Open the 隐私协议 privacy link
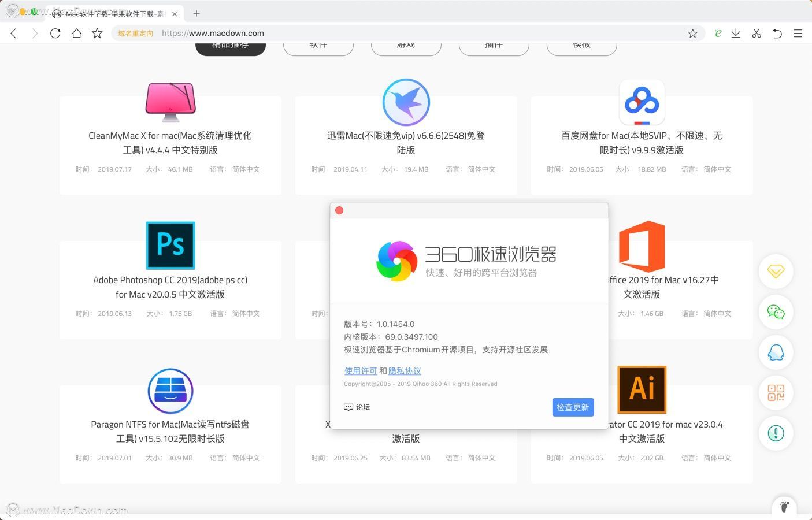This screenshot has width=812, height=520. coord(405,371)
